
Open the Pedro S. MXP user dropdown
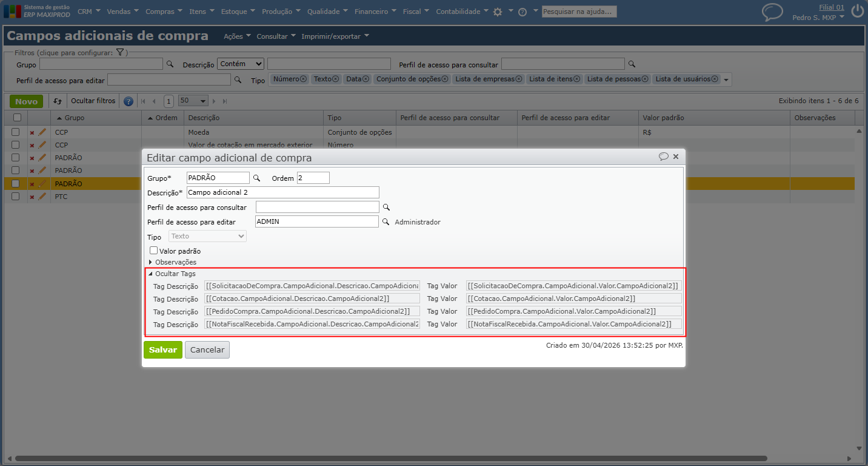click(818, 18)
